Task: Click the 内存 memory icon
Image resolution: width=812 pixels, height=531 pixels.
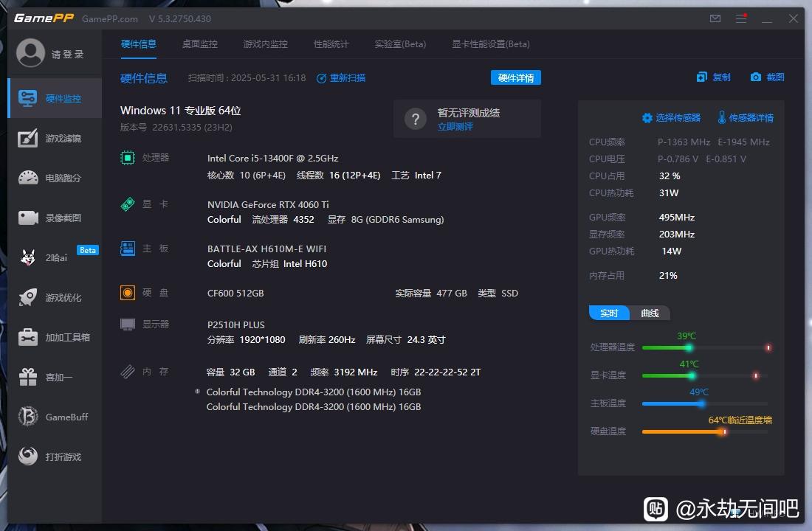Action: point(128,372)
